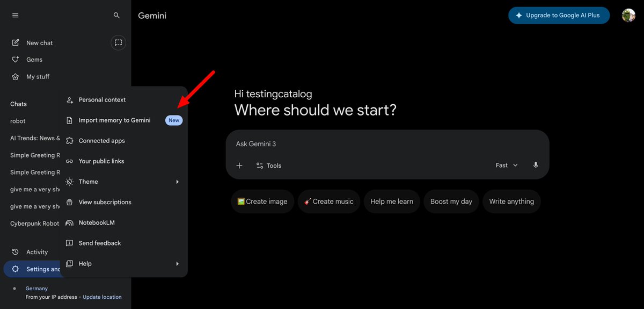The width and height of the screenshot is (644, 309).
Task: Click the Theme brightness icon
Action: (x=69, y=182)
